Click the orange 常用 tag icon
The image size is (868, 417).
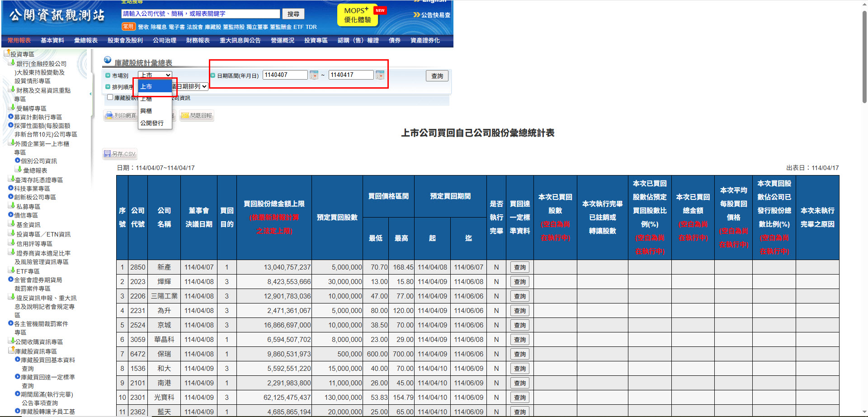[128, 27]
